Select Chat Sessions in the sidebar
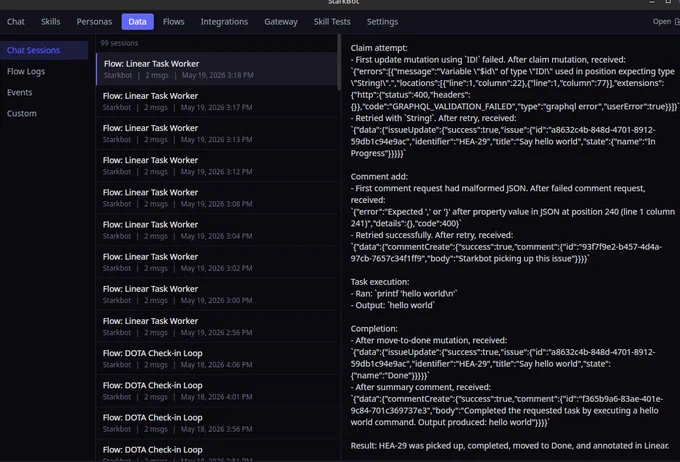The width and height of the screenshot is (680, 462). tap(44, 50)
